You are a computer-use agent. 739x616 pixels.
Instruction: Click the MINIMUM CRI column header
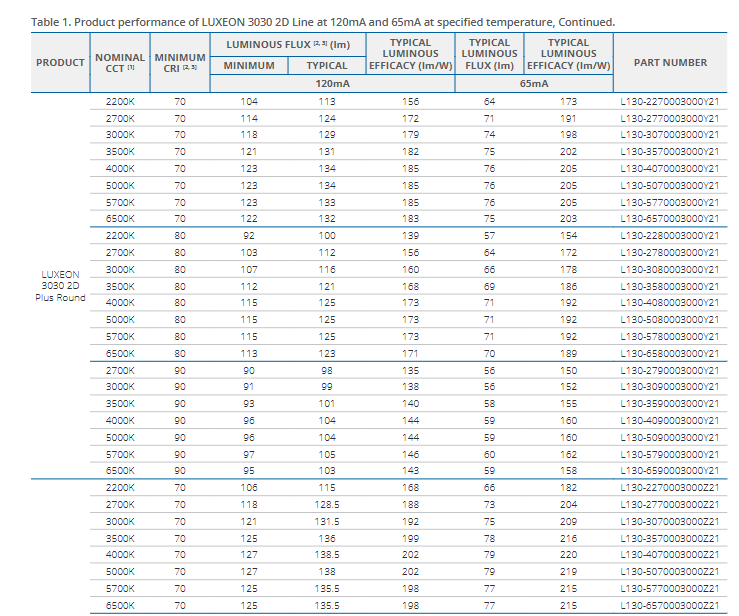[x=180, y=62]
